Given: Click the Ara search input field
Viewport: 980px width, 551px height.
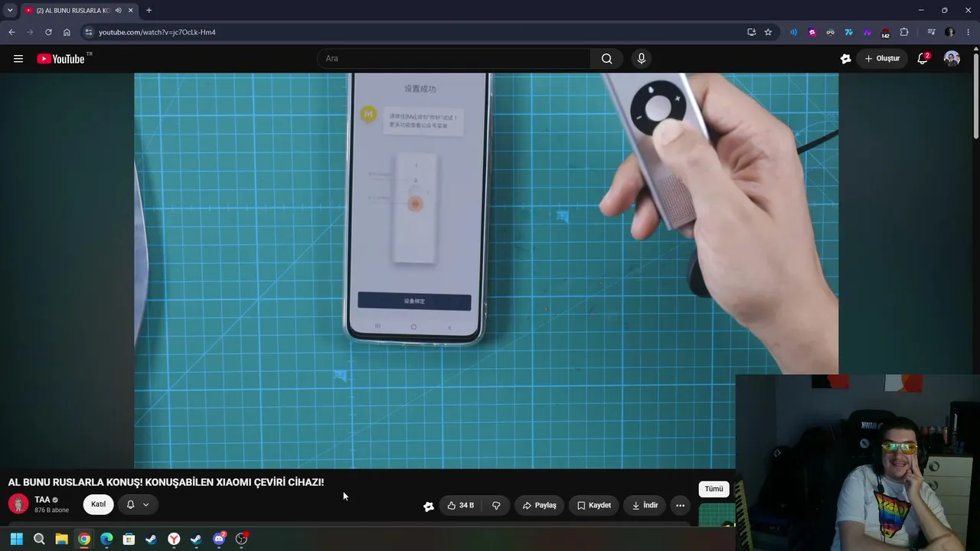Looking at the screenshot, I should coord(454,59).
